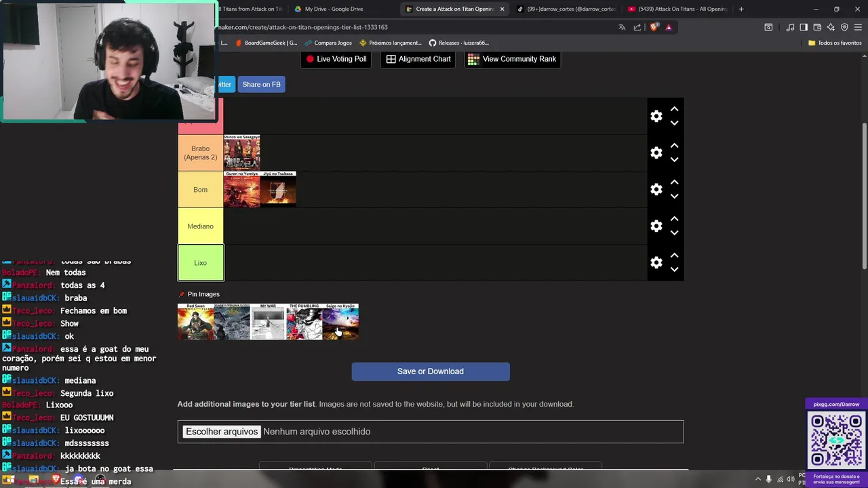Click the share page icon in address bar
This screenshot has width=868, height=488.
[637, 27]
